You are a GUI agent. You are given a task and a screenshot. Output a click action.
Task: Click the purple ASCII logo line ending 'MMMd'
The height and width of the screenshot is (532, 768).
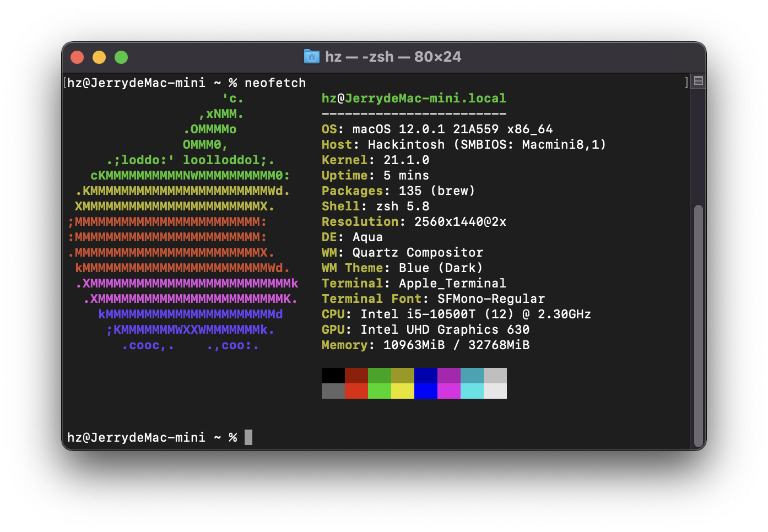[191, 314]
